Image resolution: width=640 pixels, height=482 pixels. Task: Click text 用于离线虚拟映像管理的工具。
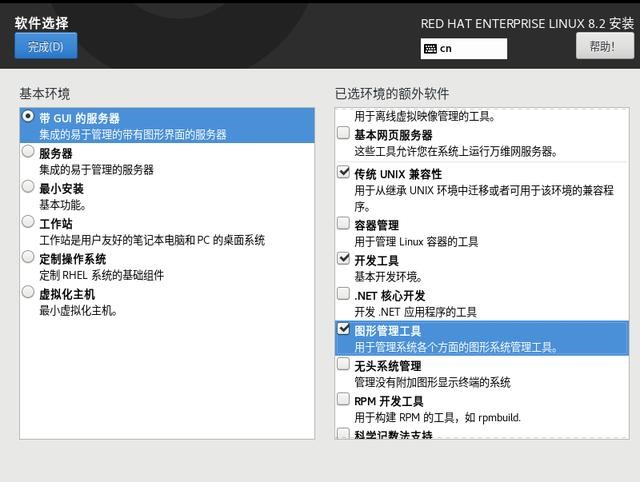coord(425,116)
